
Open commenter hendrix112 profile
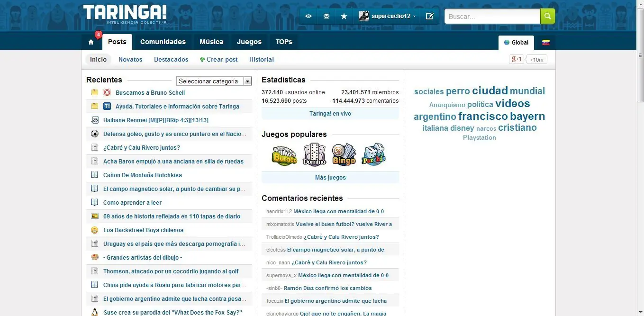[x=279, y=211]
